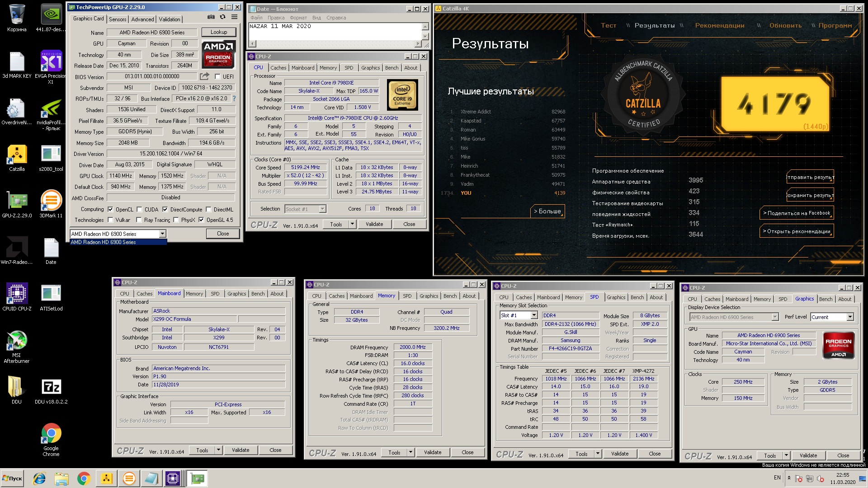Open the 3DMark 11 desktop icon
This screenshot has width=868, height=488.
(51, 205)
